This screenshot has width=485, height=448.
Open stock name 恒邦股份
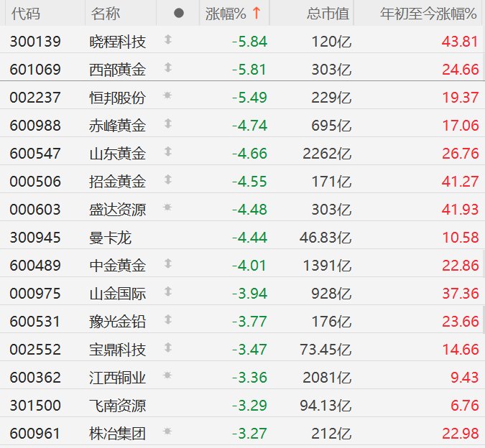[x=118, y=98]
